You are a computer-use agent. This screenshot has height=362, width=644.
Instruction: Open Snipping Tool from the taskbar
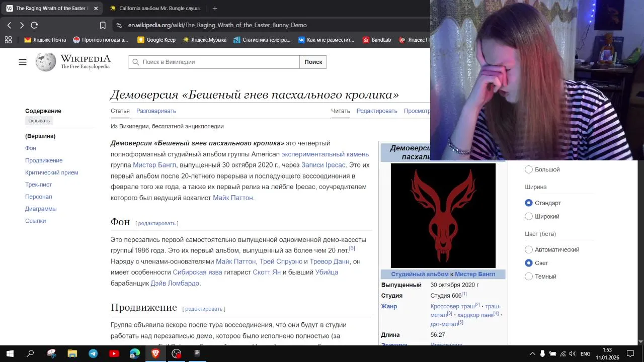click(x=51, y=353)
